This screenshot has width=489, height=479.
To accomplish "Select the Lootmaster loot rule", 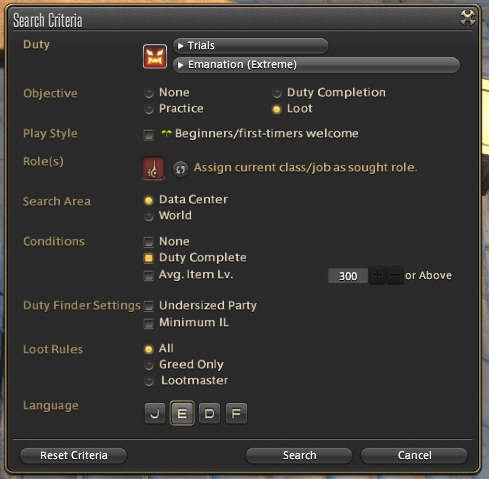I will [149, 381].
